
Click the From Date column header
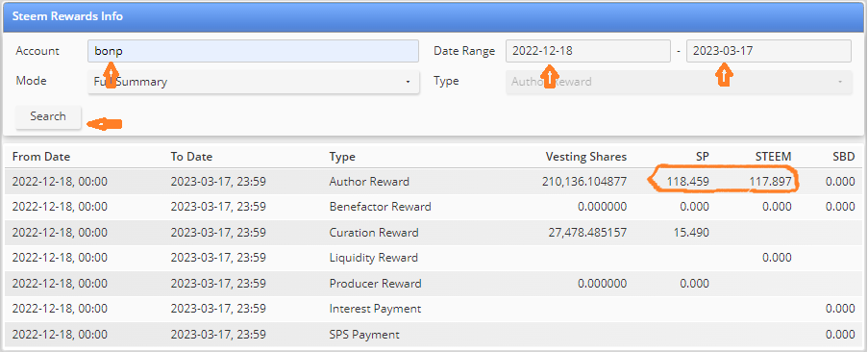pyautogui.click(x=41, y=157)
